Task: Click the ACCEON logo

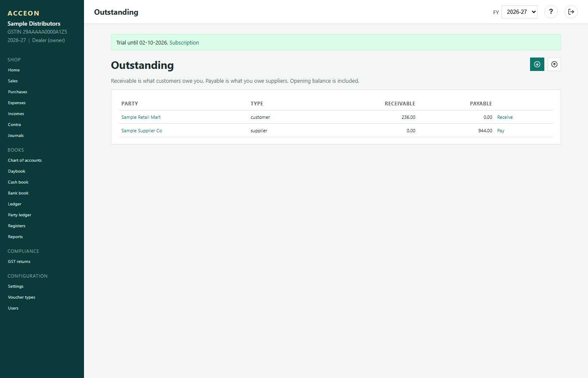Action: click(x=24, y=13)
